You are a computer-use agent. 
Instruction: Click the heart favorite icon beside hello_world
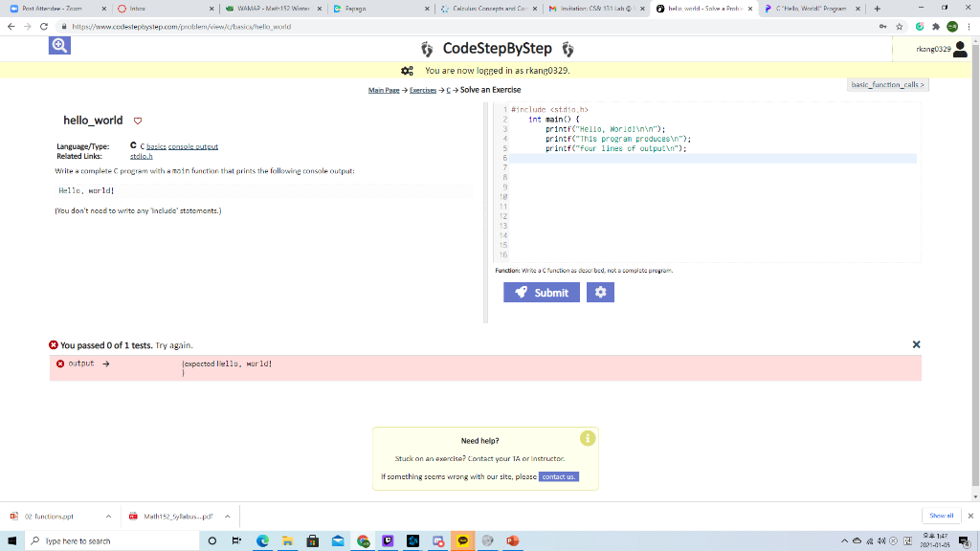pyautogui.click(x=138, y=121)
